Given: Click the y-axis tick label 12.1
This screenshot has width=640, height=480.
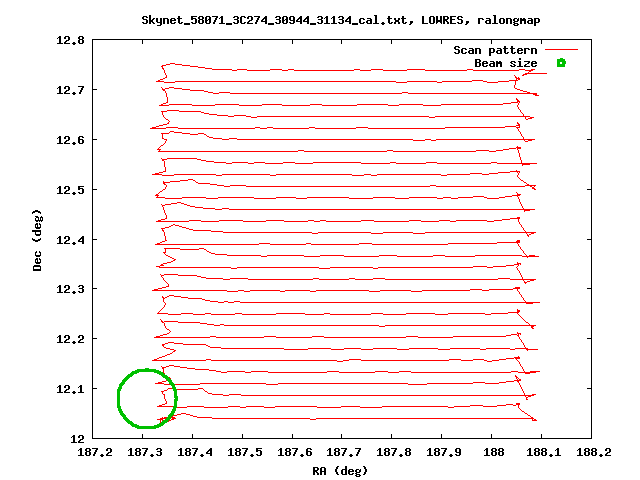Looking at the screenshot, I should point(70,389).
